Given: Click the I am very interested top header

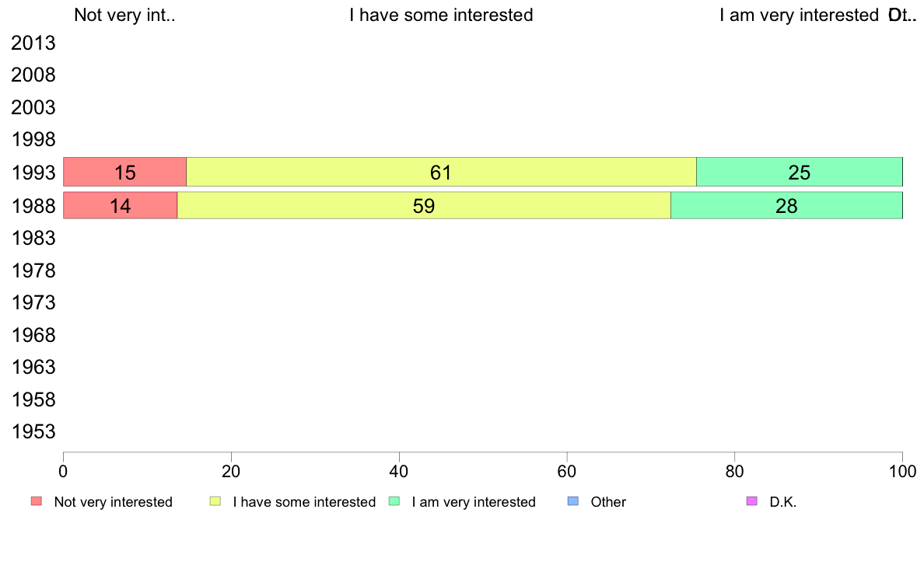Looking at the screenshot, I should [x=799, y=15].
